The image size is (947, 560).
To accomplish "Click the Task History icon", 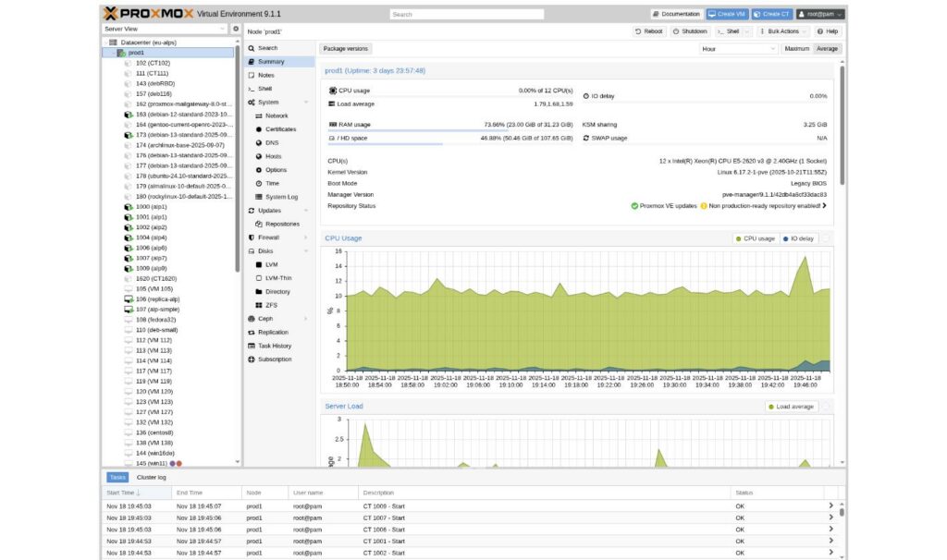I will click(x=252, y=346).
